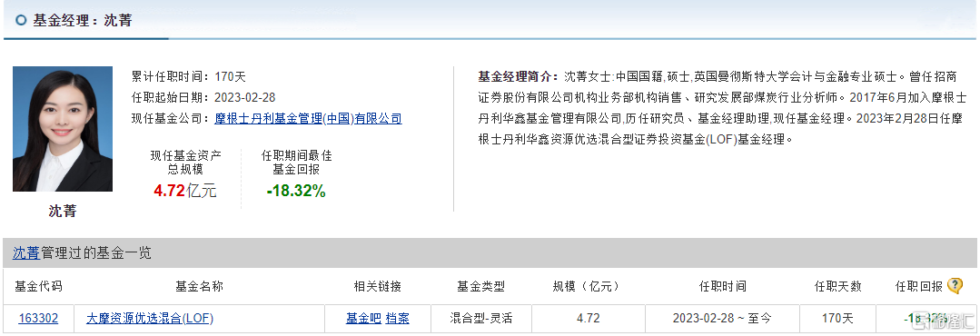Click the 任职起始日期：2023-02-28 line
This screenshot has height=336, width=980.
[x=203, y=97]
